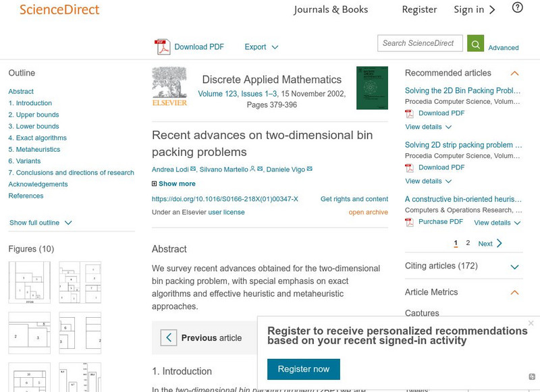This screenshot has width=540, height=392.
Task: Click the article DOI link
Action: (x=225, y=199)
